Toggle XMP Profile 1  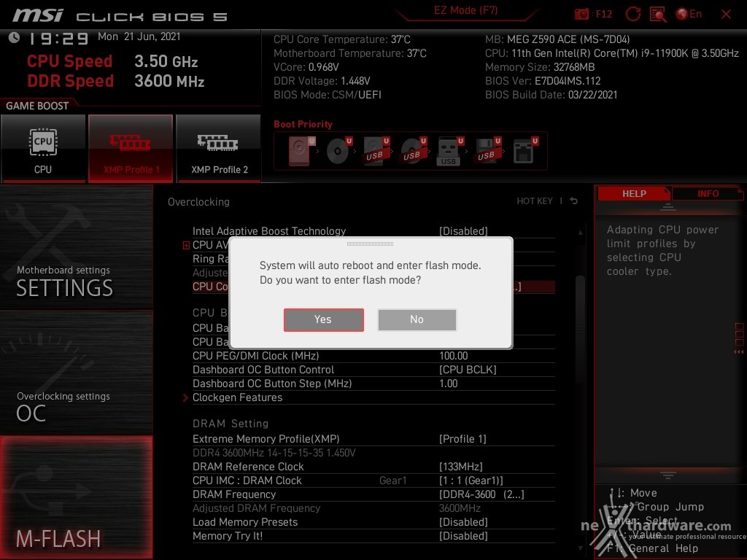131,148
